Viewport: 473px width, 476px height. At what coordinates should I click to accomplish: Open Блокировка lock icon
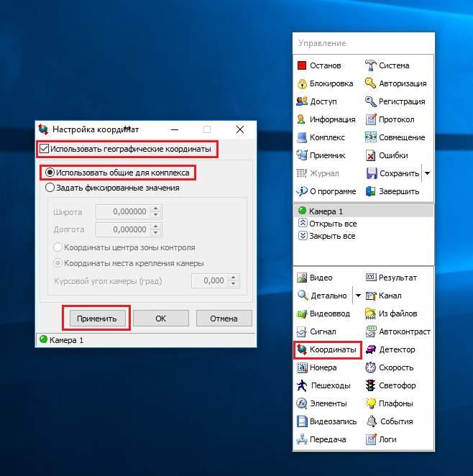(x=302, y=83)
